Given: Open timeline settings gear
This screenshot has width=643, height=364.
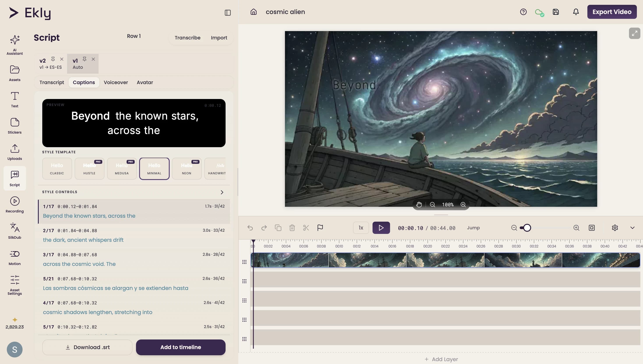Looking at the screenshot, I should tap(615, 228).
